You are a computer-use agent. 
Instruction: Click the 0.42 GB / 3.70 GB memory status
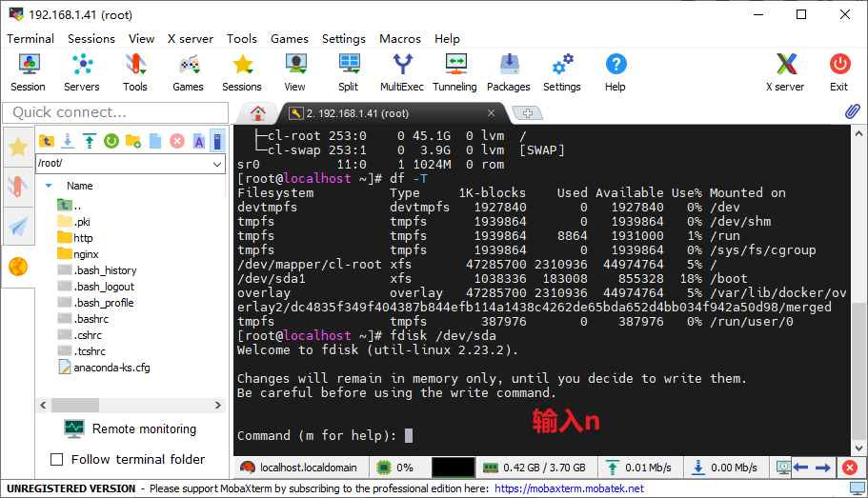[535, 468]
